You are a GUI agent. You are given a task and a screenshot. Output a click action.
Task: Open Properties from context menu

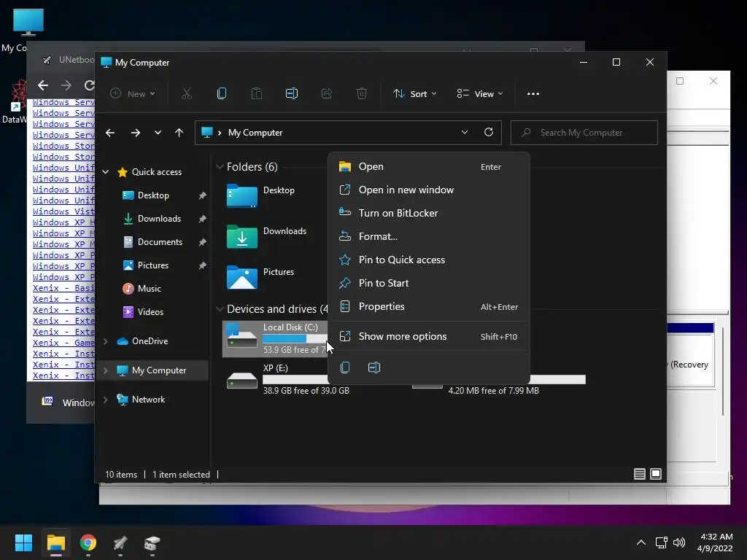click(429, 307)
